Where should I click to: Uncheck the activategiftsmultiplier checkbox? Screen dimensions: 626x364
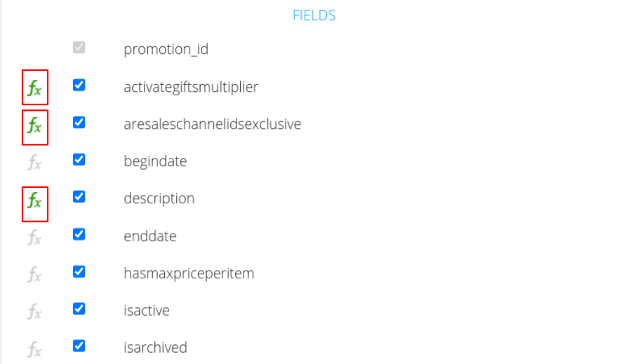coord(79,85)
